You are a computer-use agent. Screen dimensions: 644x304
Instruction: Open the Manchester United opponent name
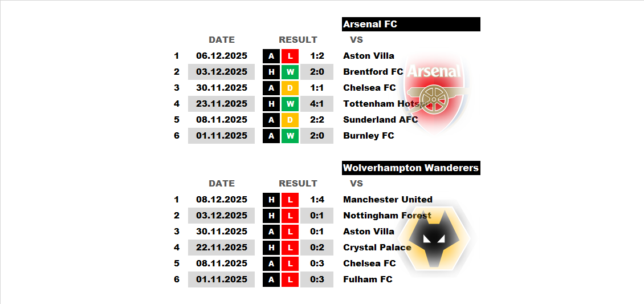pyautogui.click(x=388, y=200)
